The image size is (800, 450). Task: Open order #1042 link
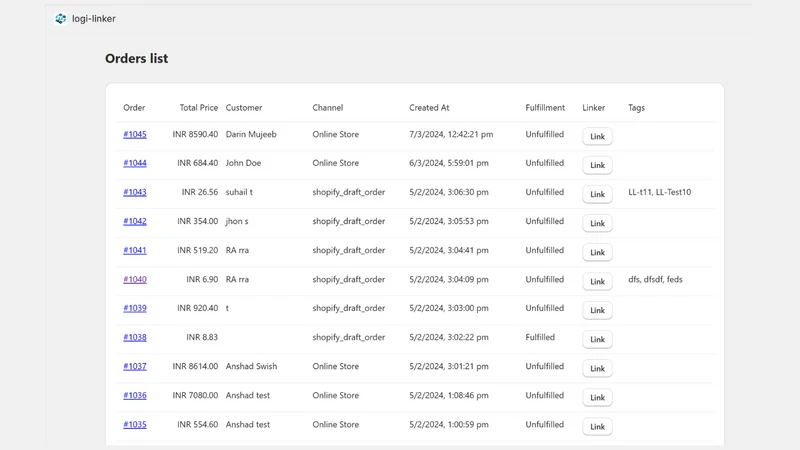[x=135, y=221]
